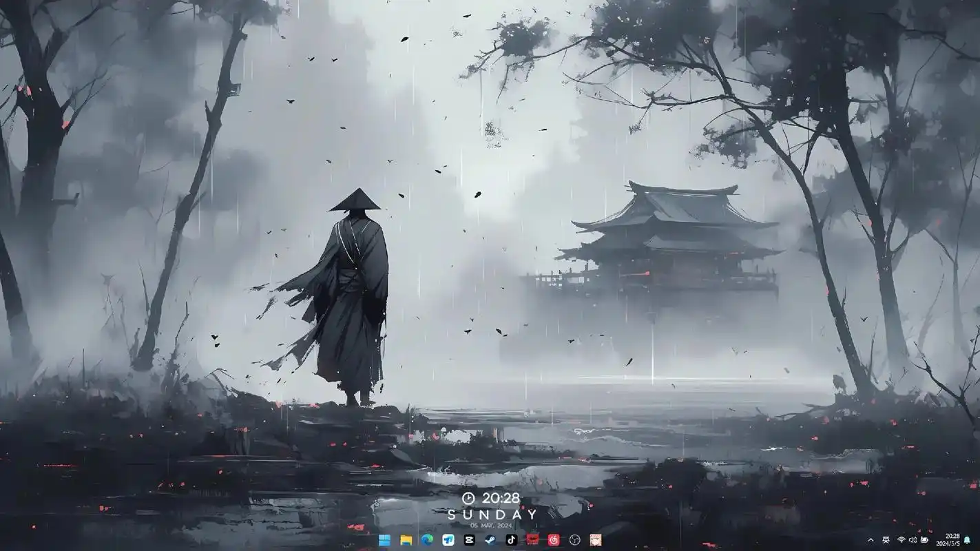The height and width of the screenshot is (551, 980).
Task: Open Steam from the taskbar
Action: tap(490, 541)
